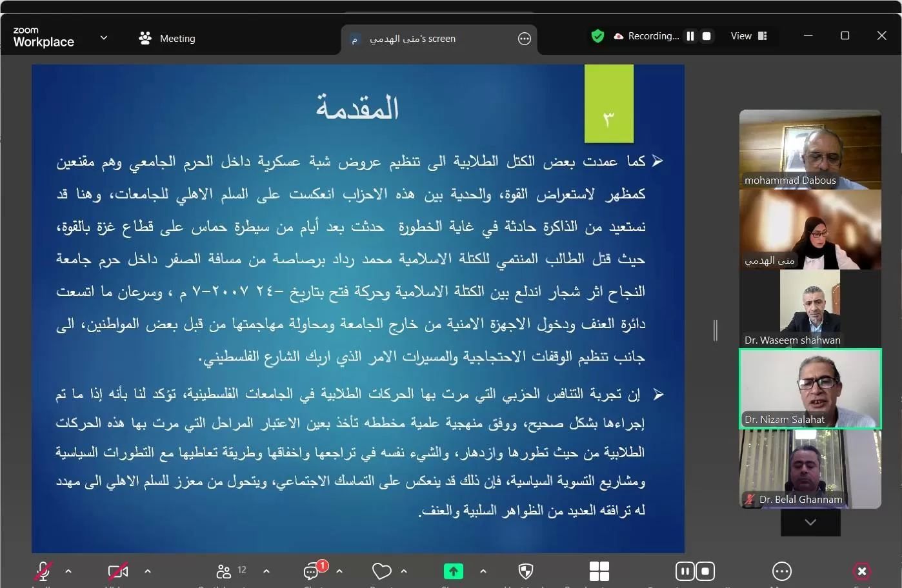Click the red End meeting icon
The image size is (902, 588).
861,571
